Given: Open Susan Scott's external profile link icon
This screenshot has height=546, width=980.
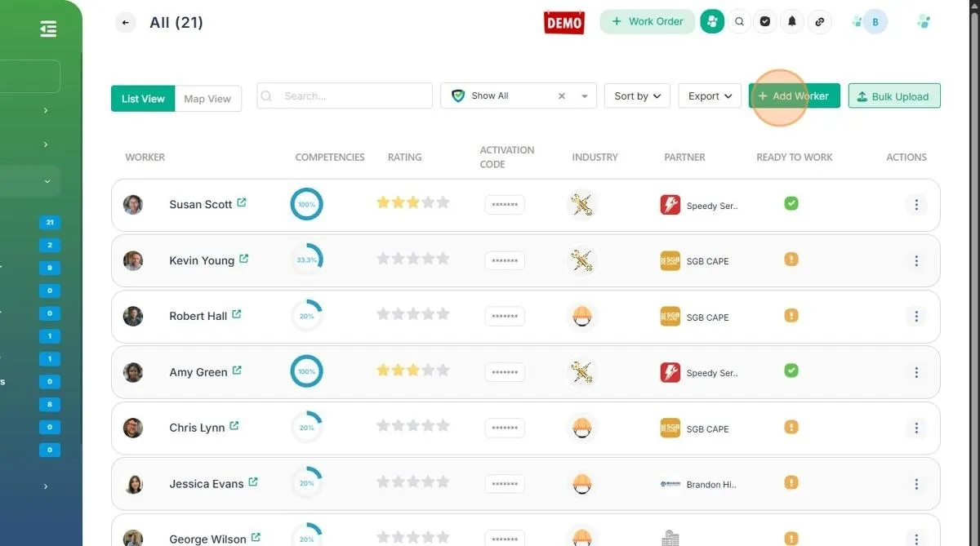Looking at the screenshot, I should (x=242, y=203).
